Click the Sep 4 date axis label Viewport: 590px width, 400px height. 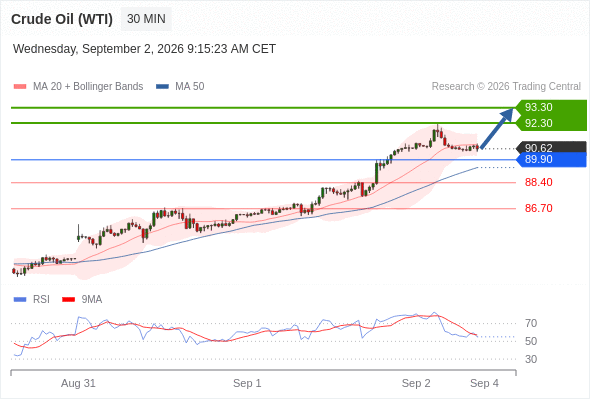click(x=484, y=383)
